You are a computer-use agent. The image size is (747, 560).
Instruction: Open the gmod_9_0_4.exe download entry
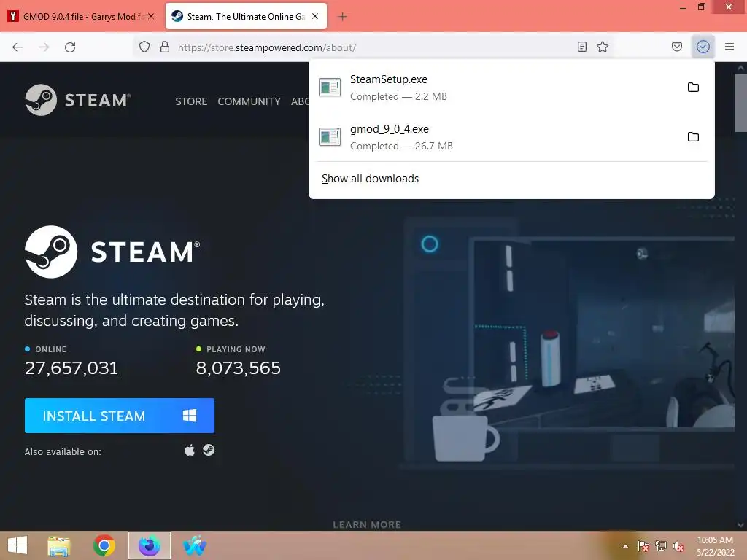511,136
